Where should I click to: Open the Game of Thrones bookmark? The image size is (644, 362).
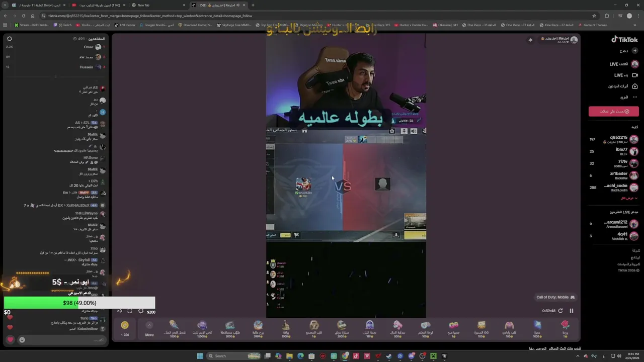592,25
